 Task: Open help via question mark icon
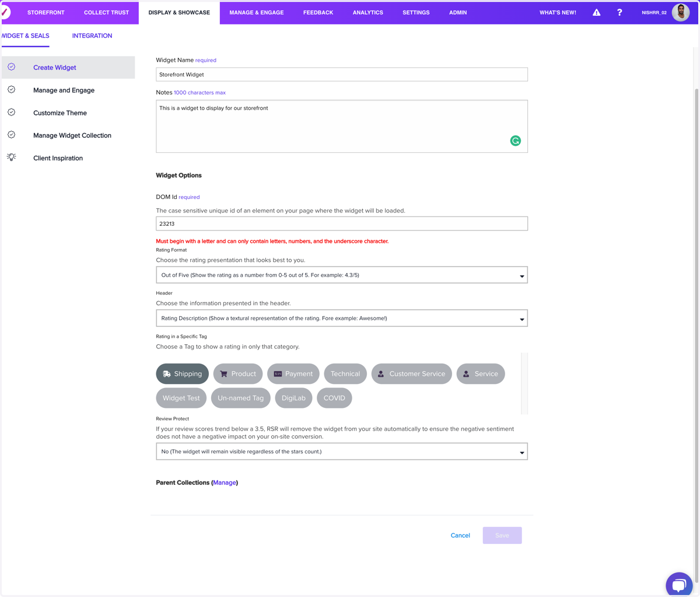click(619, 12)
